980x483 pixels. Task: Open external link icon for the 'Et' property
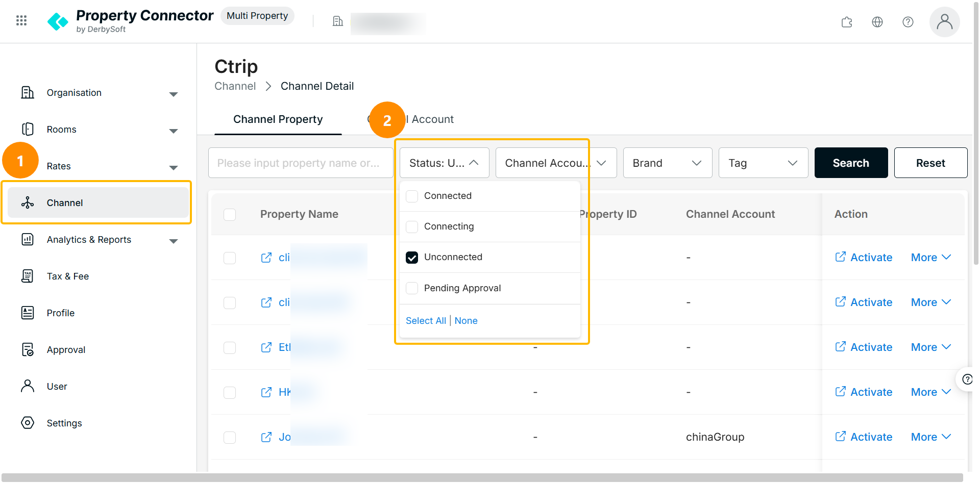[266, 347]
